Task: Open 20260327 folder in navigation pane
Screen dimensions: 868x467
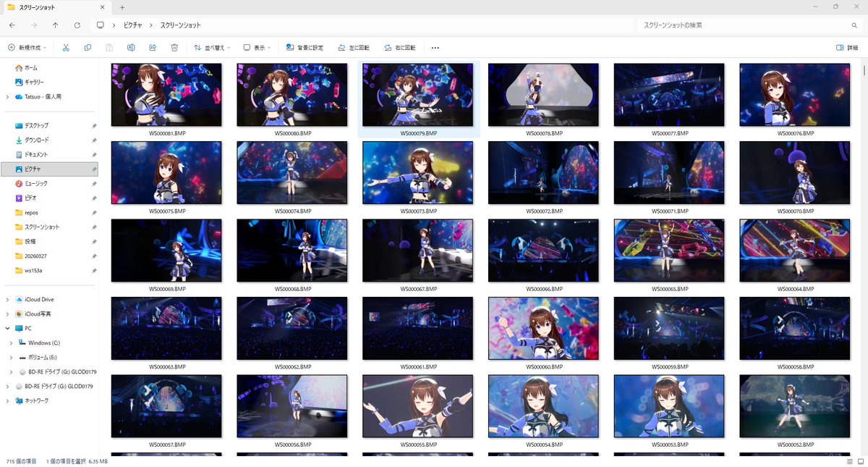Action: (30, 256)
